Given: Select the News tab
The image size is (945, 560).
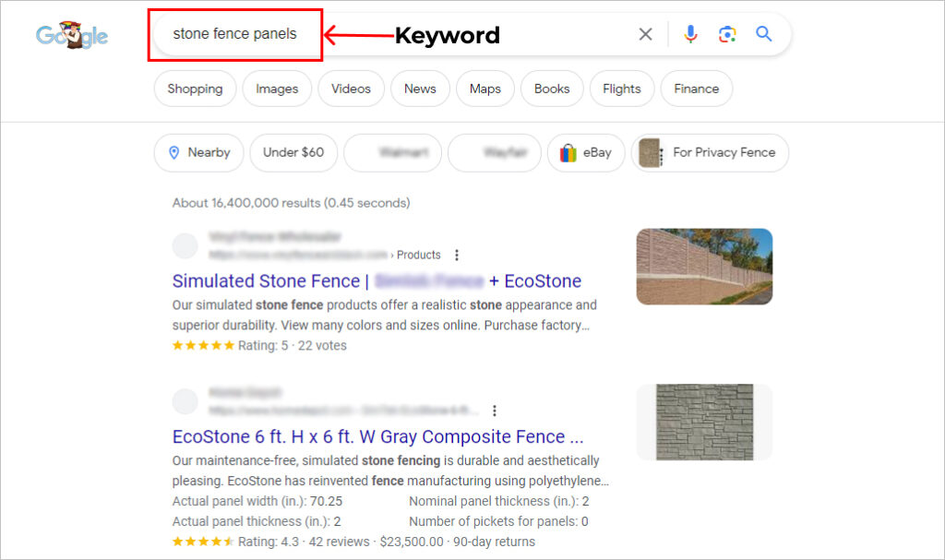Looking at the screenshot, I should pos(420,89).
